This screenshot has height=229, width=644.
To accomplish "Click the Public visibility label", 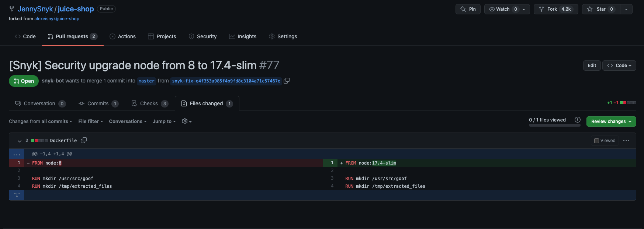I will [106, 9].
